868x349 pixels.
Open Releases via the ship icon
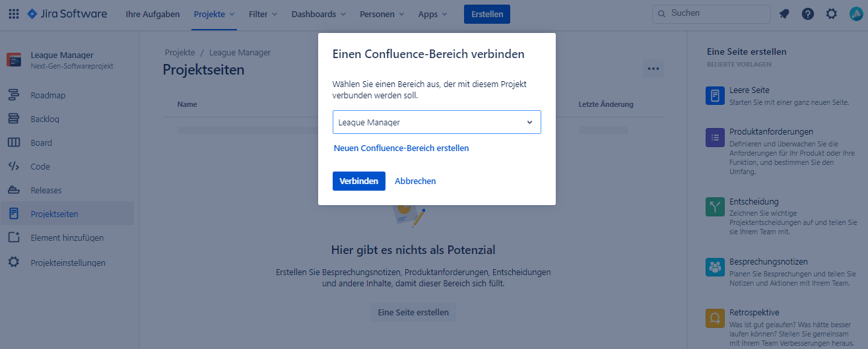click(13, 190)
